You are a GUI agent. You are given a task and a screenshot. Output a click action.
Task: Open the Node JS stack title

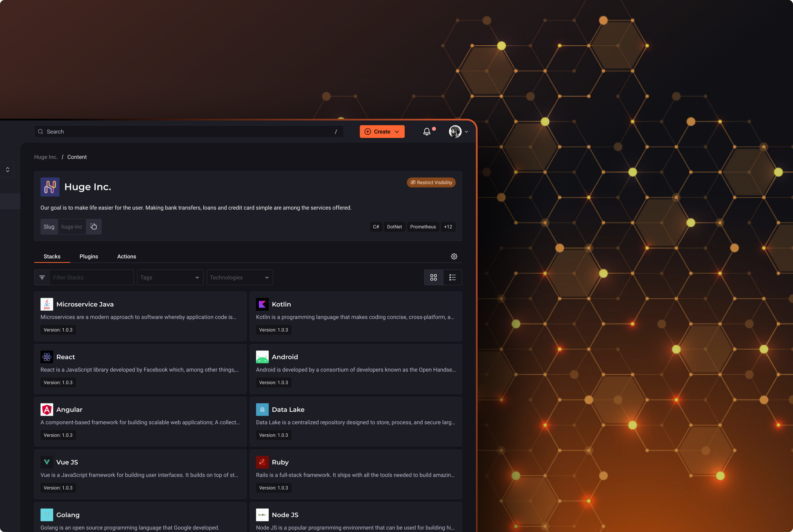(x=285, y=515)
